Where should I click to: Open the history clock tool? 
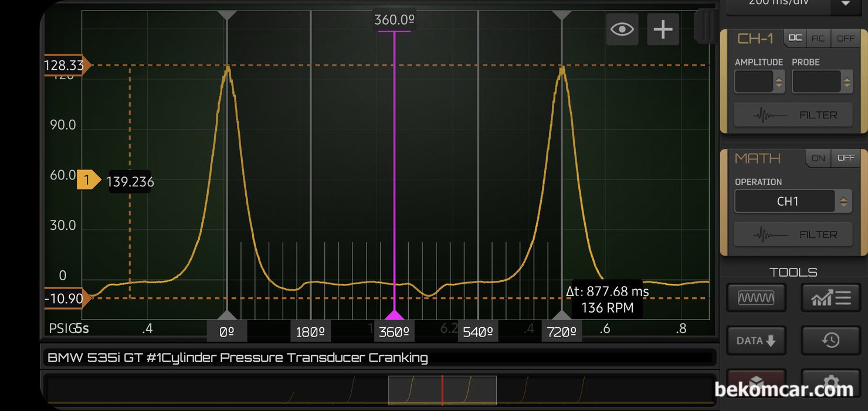[x=830, y=341]
